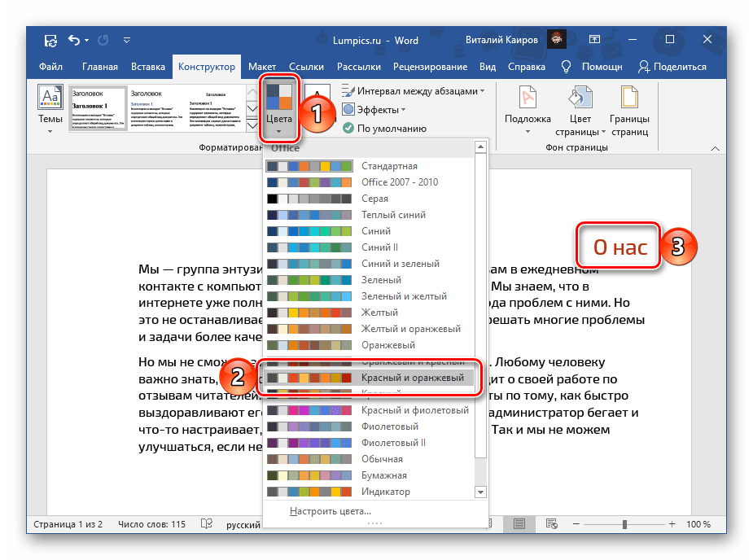The height and width of the screenshot is (560, 753).
Task: Collapse the ribbon with the chevron
Action: pyautogui.click(x=716, y=147)
